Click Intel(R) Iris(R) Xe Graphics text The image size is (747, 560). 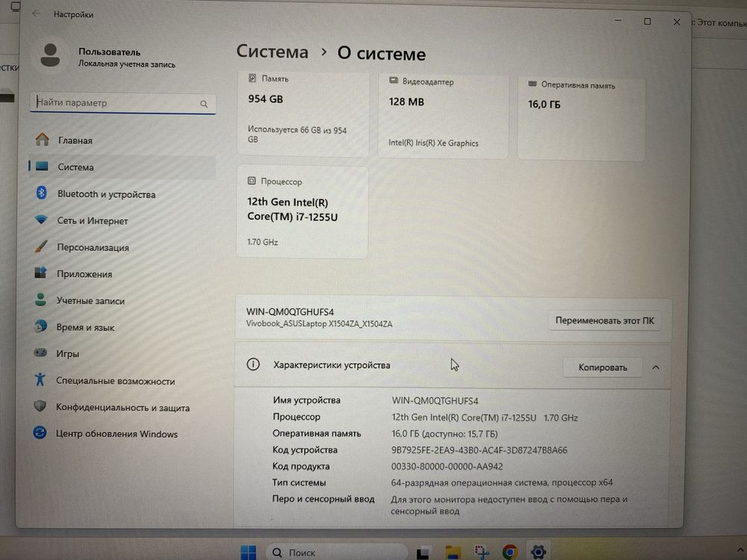(x=433, y=143)
